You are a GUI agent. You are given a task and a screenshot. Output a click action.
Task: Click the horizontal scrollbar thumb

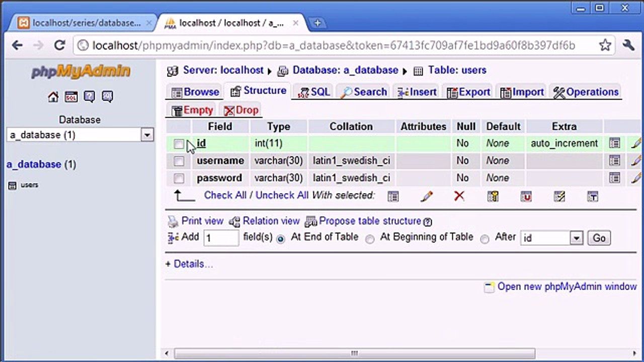tap(355, 353)
